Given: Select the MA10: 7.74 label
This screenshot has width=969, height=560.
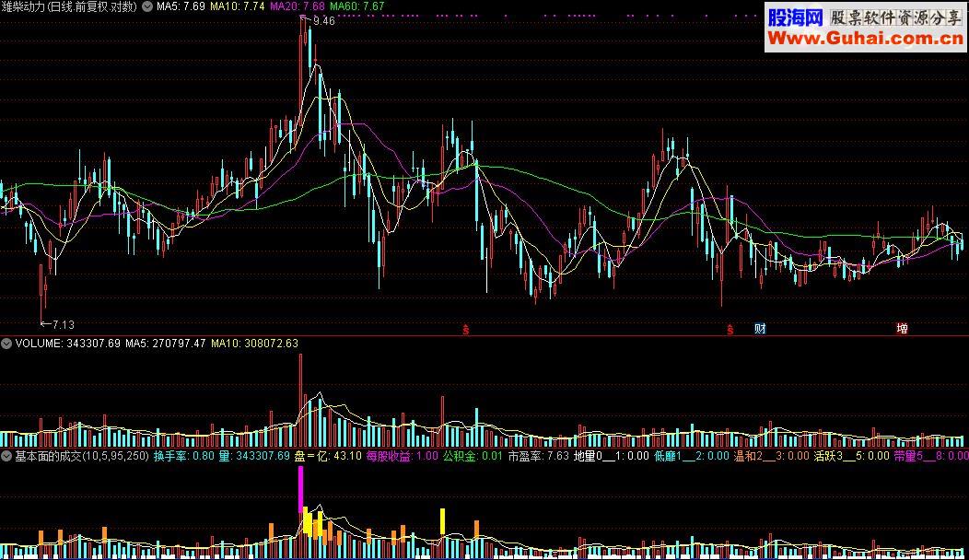Looking at the screenshot, I should (238, 6).
